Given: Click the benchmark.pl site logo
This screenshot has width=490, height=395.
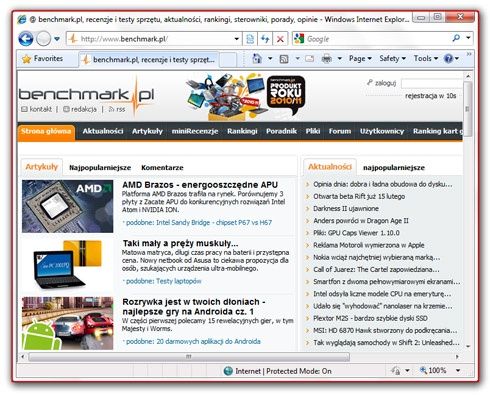Looking at the screenshot, I should click(87, 95).
